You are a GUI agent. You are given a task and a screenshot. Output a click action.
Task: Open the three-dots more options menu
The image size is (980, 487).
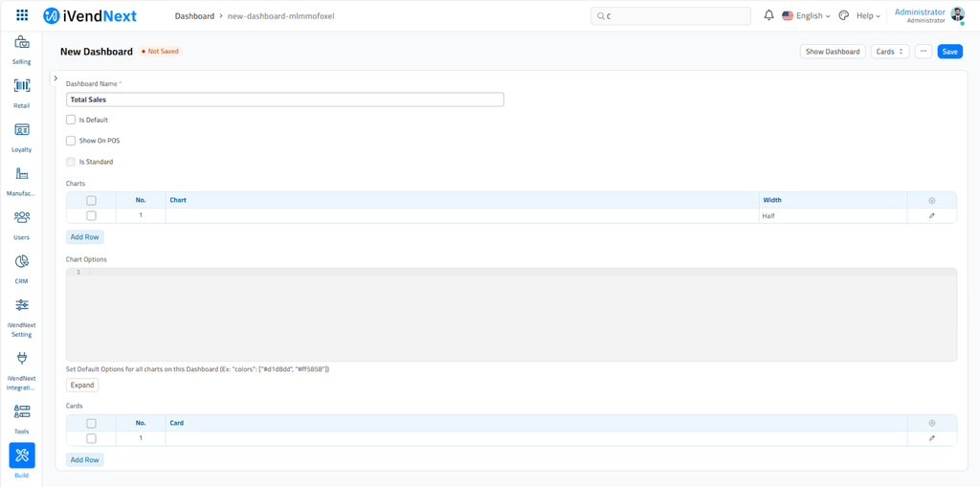click(x=923, y=52)
